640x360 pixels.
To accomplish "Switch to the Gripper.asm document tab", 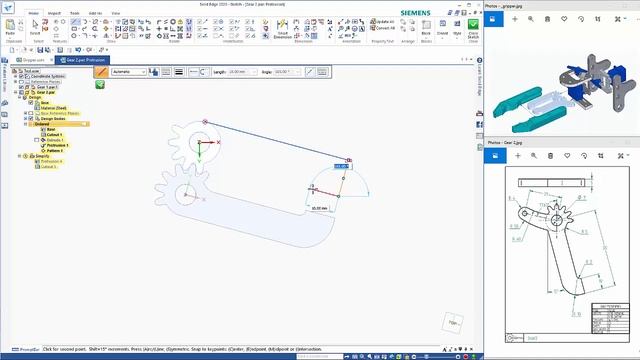I will (x=33, y=60).
